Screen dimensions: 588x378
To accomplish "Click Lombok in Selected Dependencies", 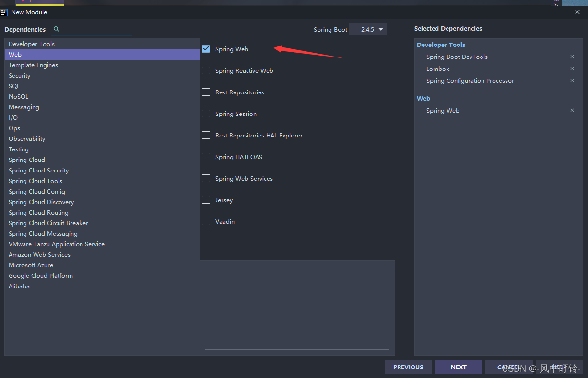I will pyautogui.click(x=438, y=69).
